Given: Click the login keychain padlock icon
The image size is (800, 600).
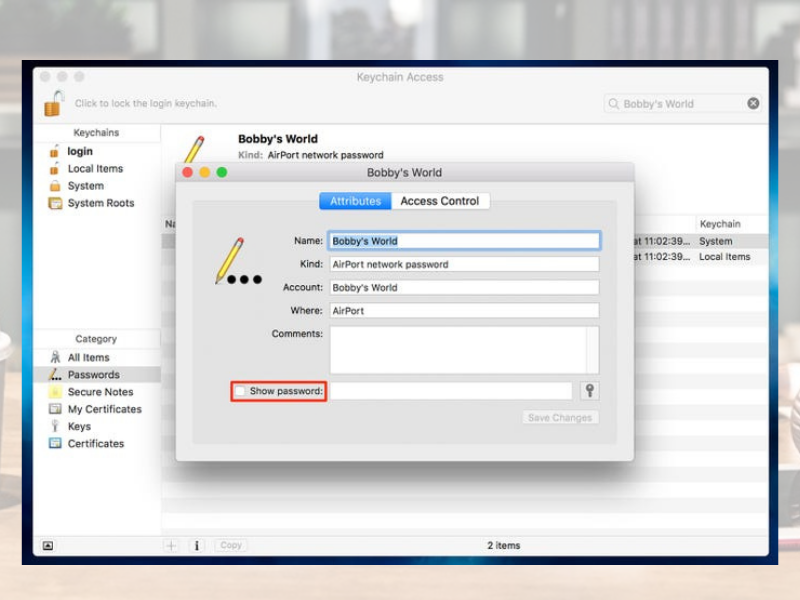Looking at the screenshot, I should click(x=54, y=152).
